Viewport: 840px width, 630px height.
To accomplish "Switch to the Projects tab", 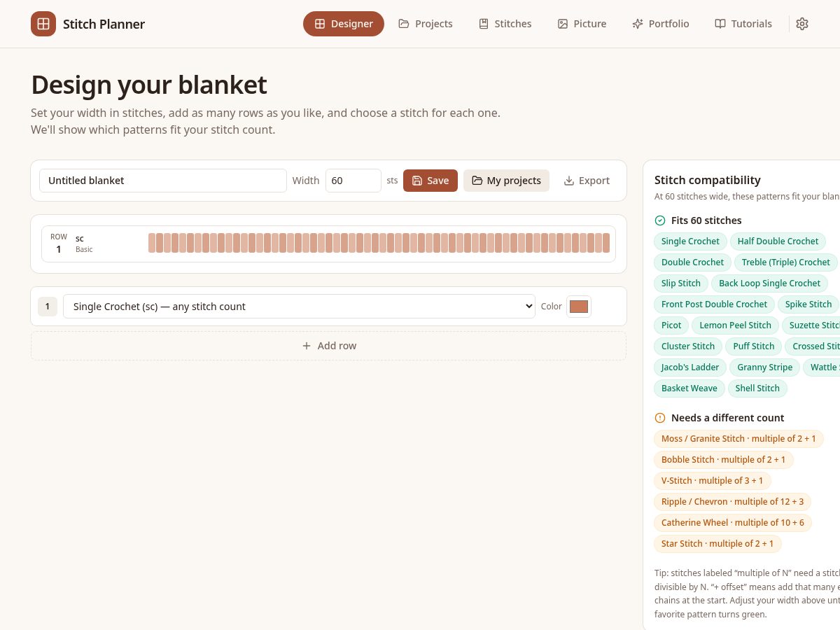I will [426, 24].
